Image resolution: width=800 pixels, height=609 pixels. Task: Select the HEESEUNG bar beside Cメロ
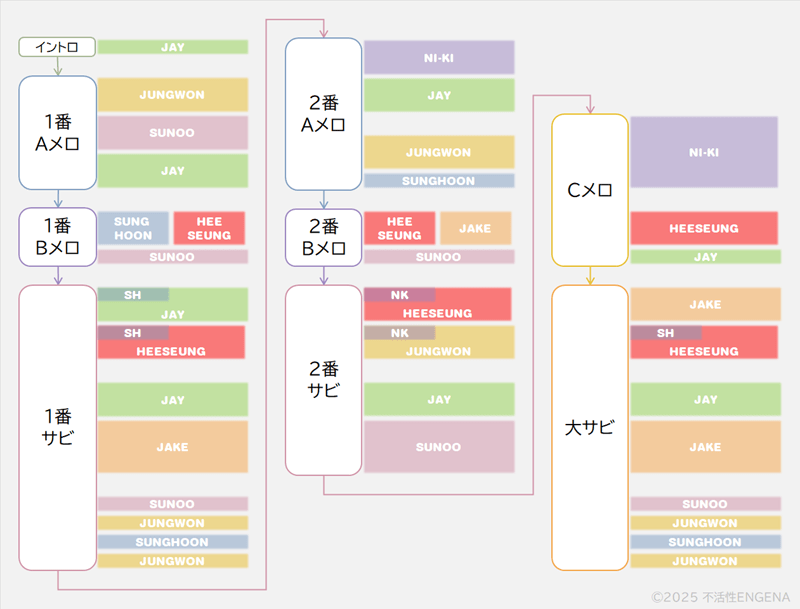click(704, 229)
